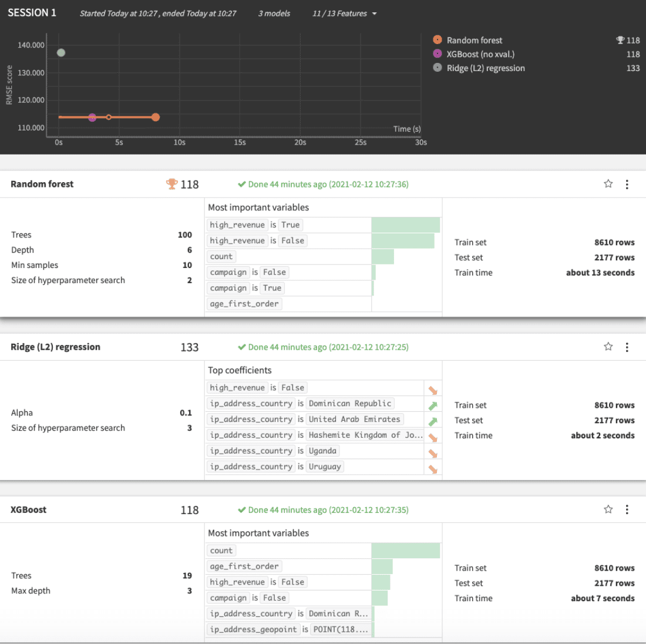The height and width of the screenshot is (644, 646).
Task: Open the Random forest options menu
Action: (x=627, y=184)
